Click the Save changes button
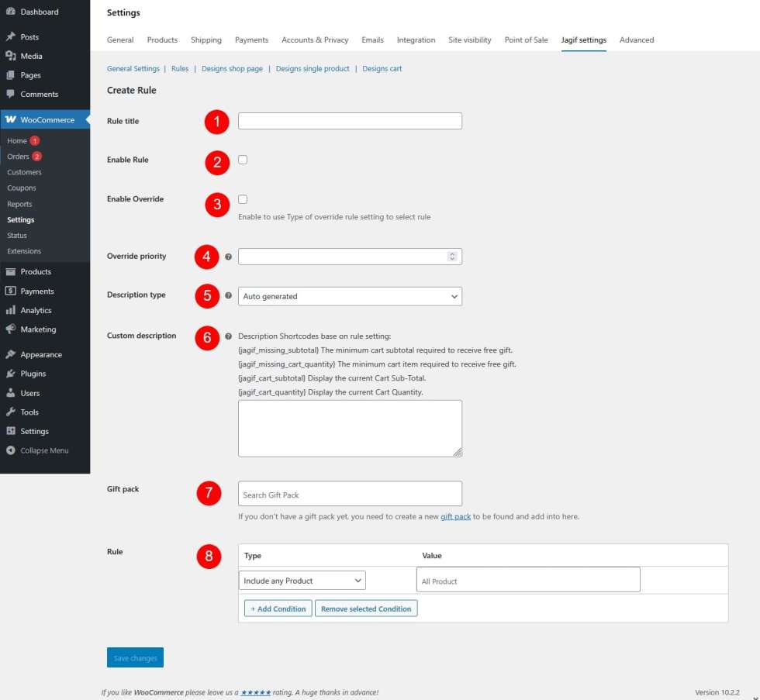This screenshot has height=700, width=760. (135, 657)
